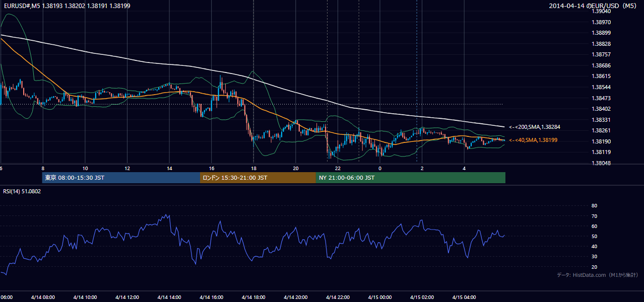Click price level 1.38331 on axis
The image size is (644, 302).
click(602, 120)
